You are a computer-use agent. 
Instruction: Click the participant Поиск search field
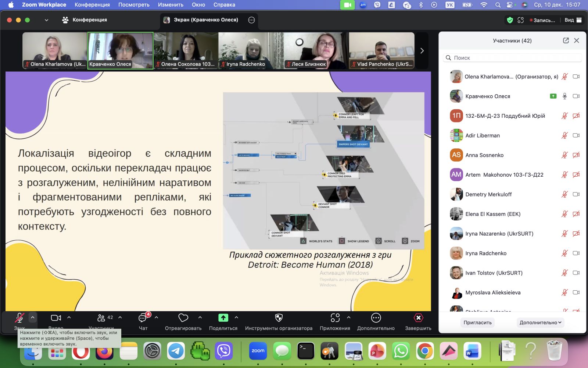[x=512, y=58]
